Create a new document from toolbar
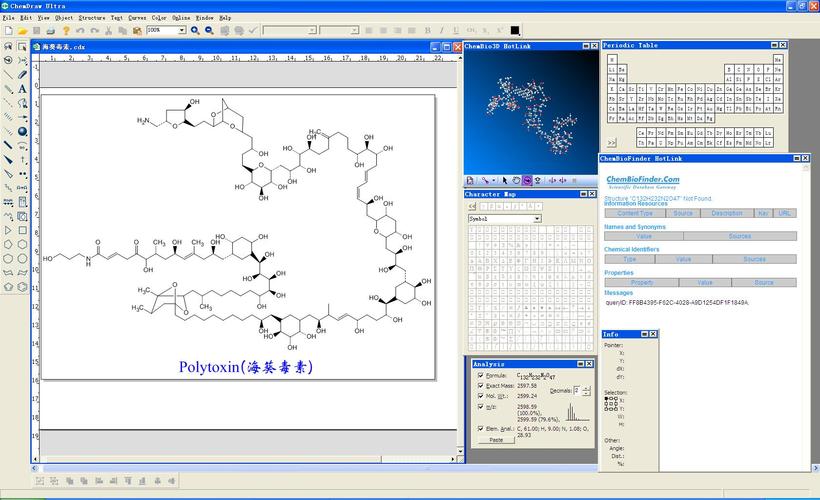820x500 pixels. click(8, 31)
